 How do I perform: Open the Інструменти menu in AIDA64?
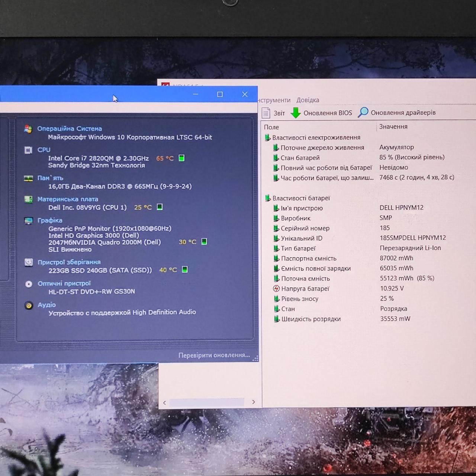[274, 100]
